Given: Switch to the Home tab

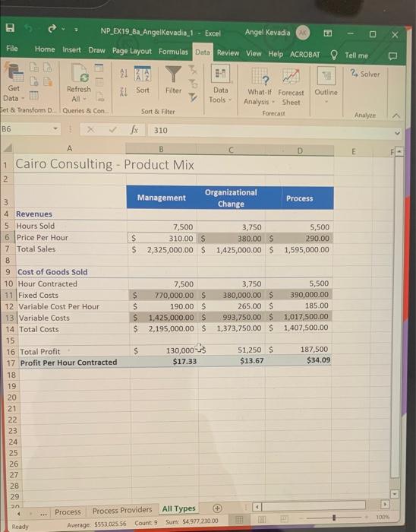Looking at the screenshot, I should tap(45, 49).
